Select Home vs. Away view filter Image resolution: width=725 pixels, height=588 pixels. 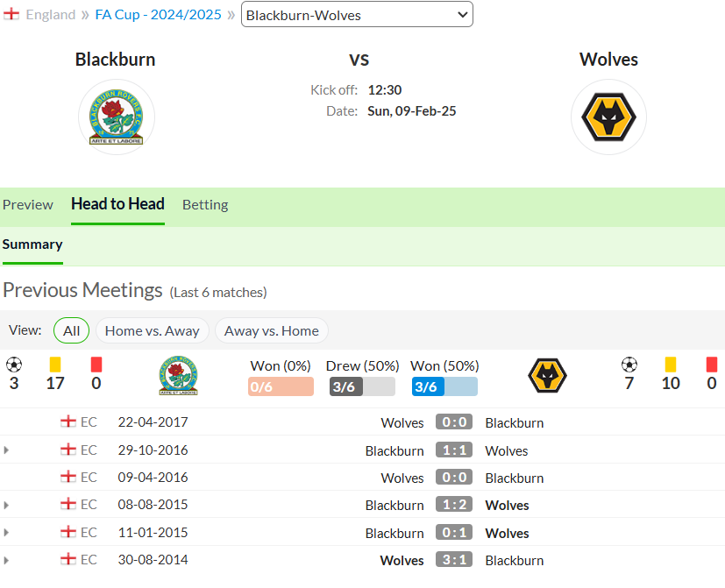tap(153, 330)
